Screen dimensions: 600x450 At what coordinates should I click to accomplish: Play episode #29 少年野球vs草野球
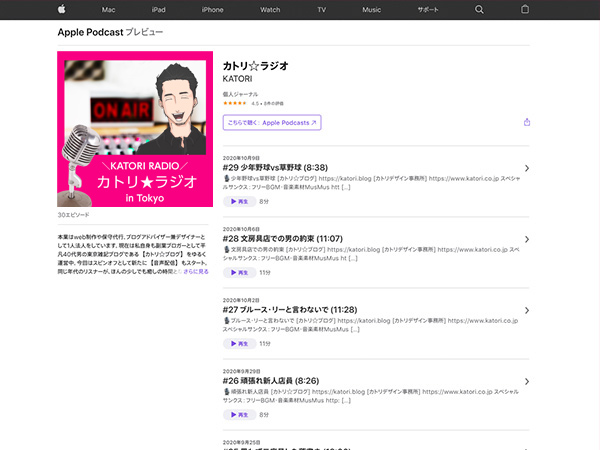click(238, 201)
